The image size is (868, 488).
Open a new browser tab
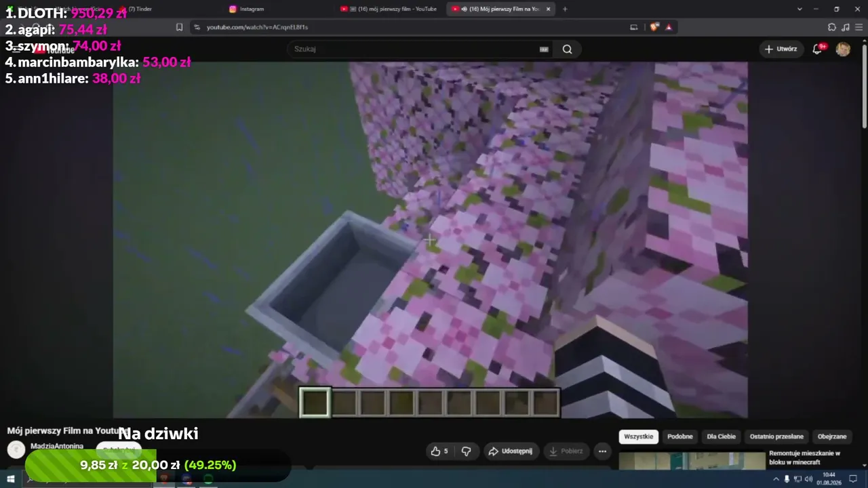[565, 9]
